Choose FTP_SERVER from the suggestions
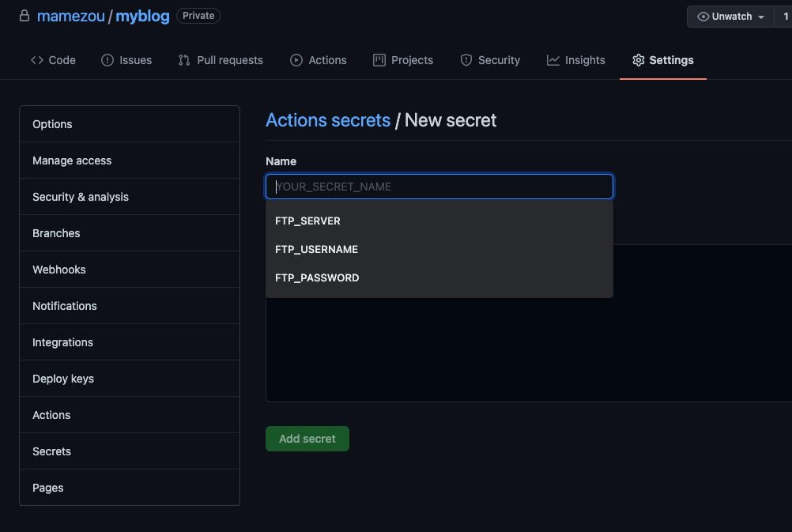 click(439, 221)
